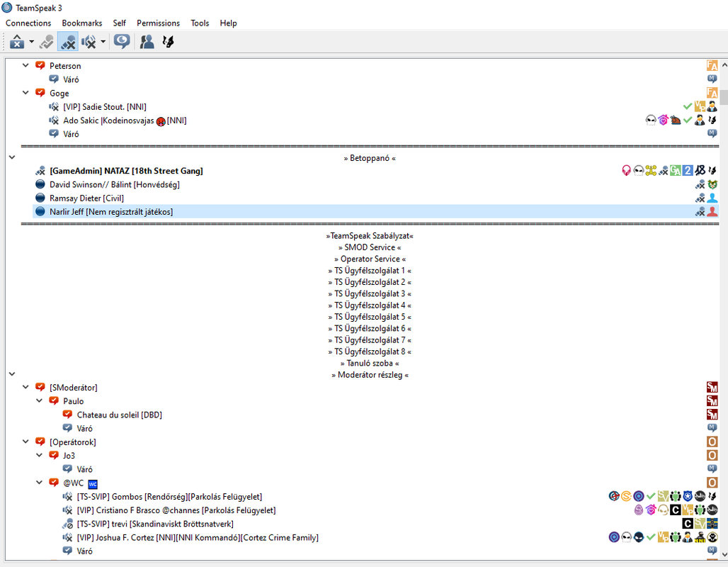Image resolution: width=728 pixels, height=567 pixels.
Task: Click the FA badge icon on Peterson row
Action: coord(712,65)
